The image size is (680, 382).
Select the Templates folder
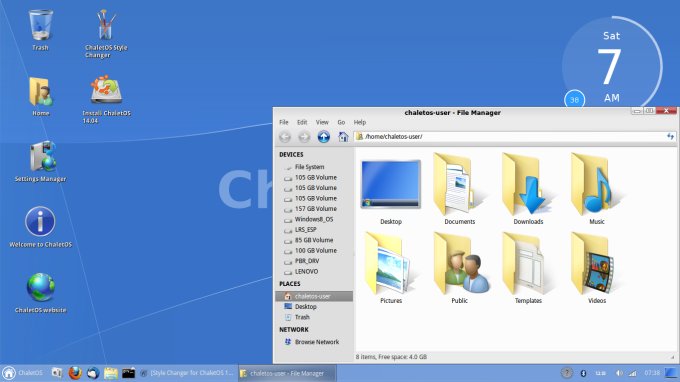point(528,268)
